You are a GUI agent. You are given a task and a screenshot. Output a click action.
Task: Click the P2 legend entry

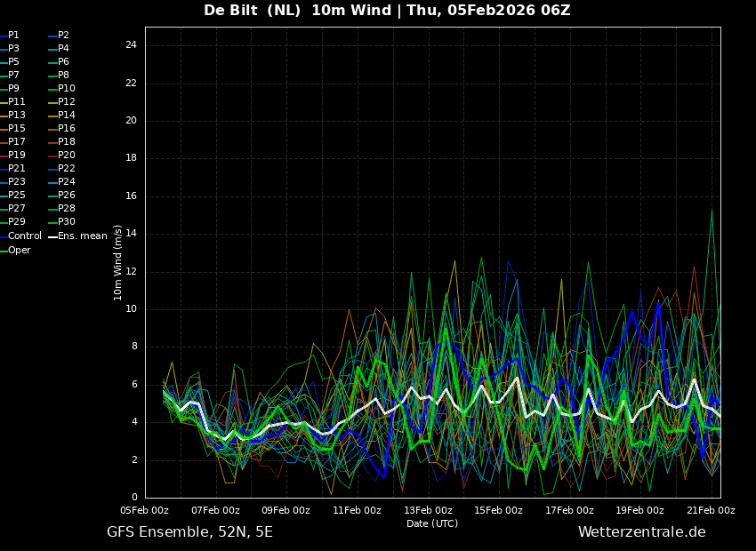coord(63,36)
